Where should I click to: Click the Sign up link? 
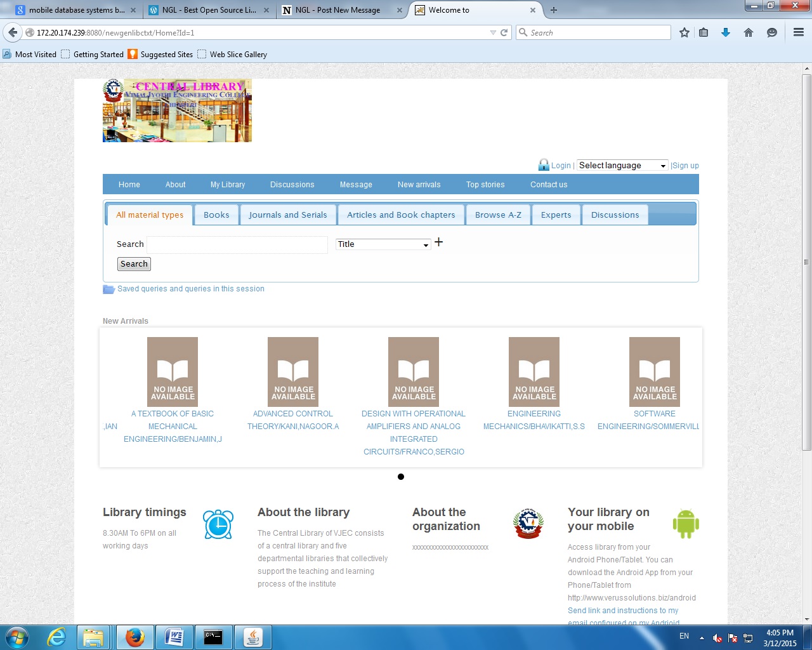[x=686, y=166]
